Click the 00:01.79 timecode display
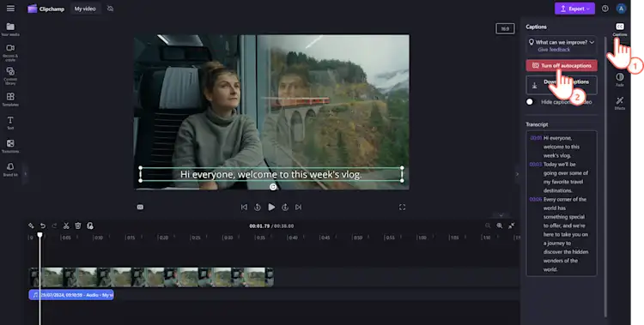This screenshot has width=644, height=325. coord(258,226)
